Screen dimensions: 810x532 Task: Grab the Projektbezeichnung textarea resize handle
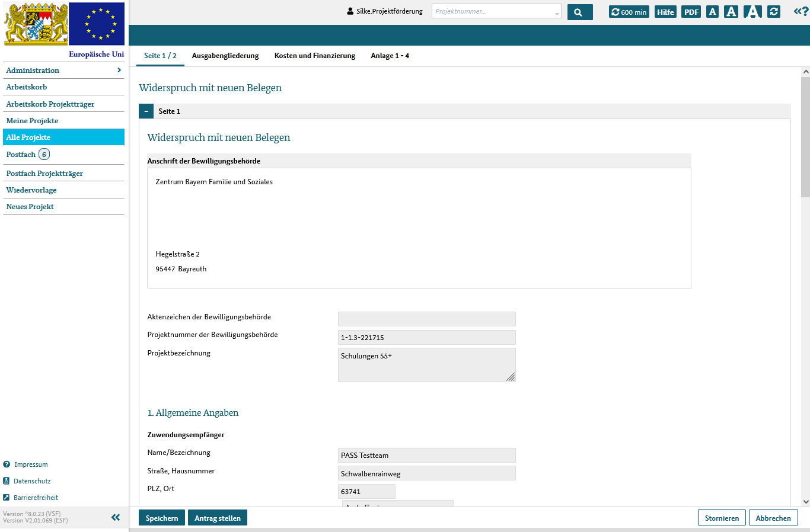pyautogui.click(x=511, y=377)
